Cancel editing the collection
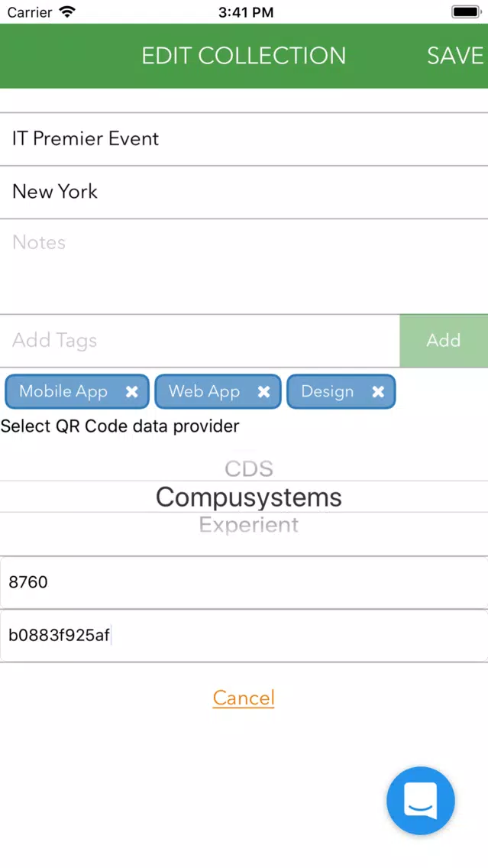 [x=244, y=698]
